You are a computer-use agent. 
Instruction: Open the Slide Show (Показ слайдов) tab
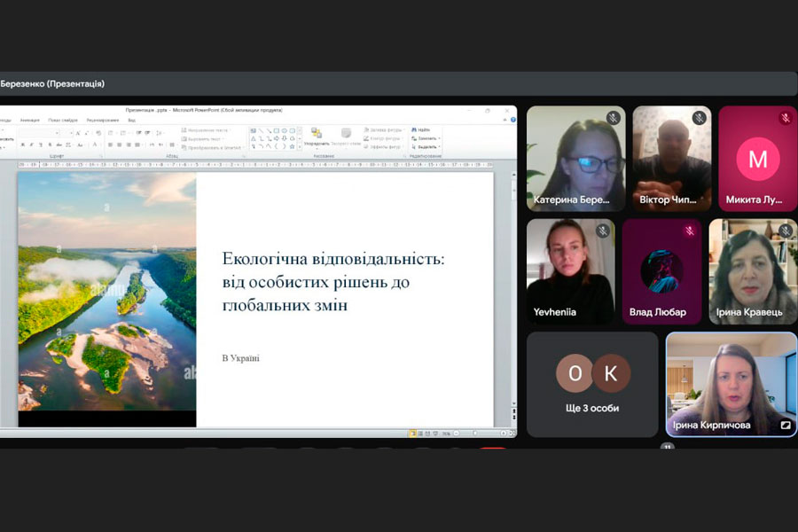click(63, 120)
